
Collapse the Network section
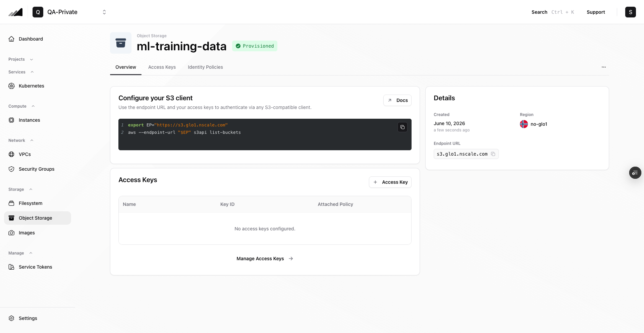[x=21, y=141]
